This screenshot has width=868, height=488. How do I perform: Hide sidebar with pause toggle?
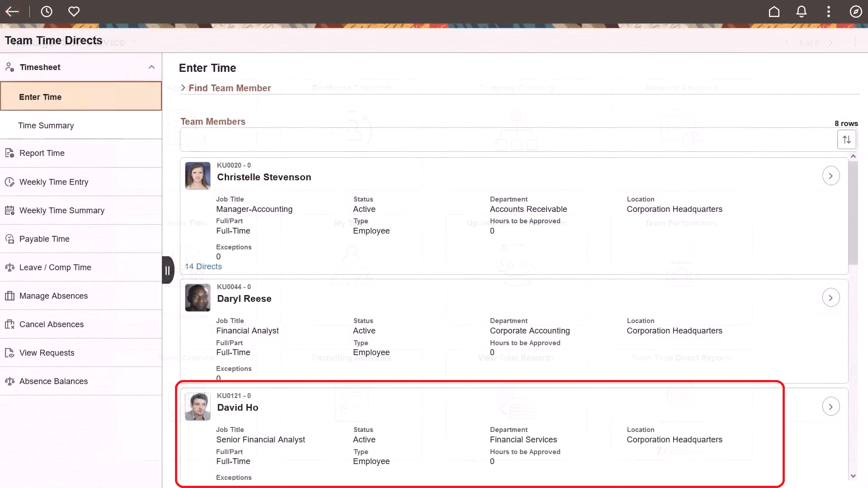(x=168, y=270)
